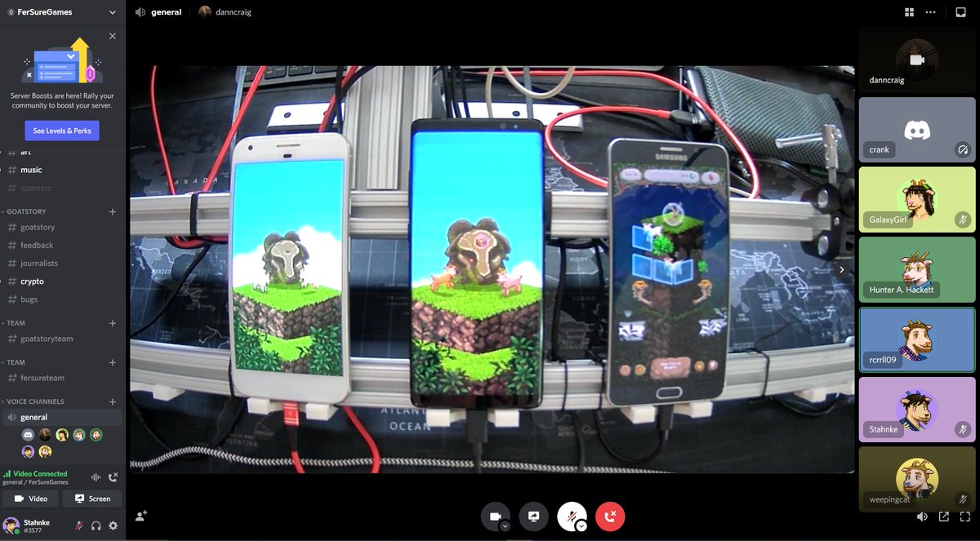Show the next participant with the right arrow
The width and height of the screenshot is (980, 541).
pos(842,269)
